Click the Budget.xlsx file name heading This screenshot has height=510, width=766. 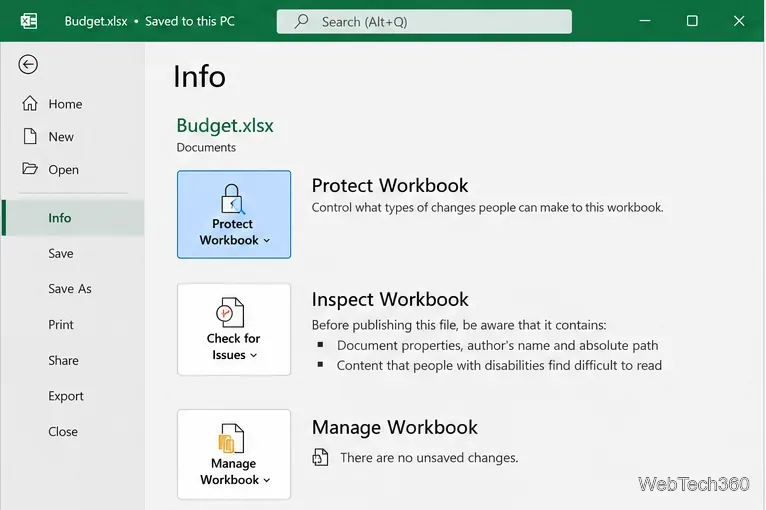coord(225,126)
